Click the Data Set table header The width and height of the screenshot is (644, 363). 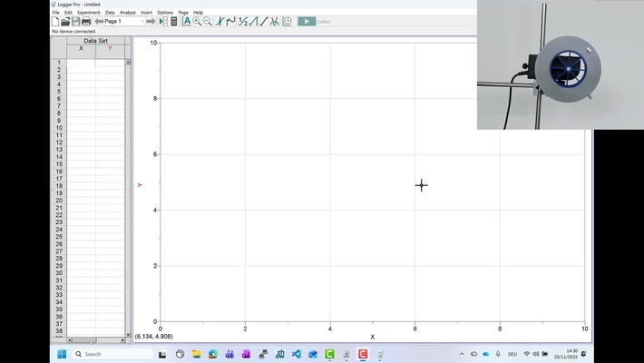tap(96, 41)
